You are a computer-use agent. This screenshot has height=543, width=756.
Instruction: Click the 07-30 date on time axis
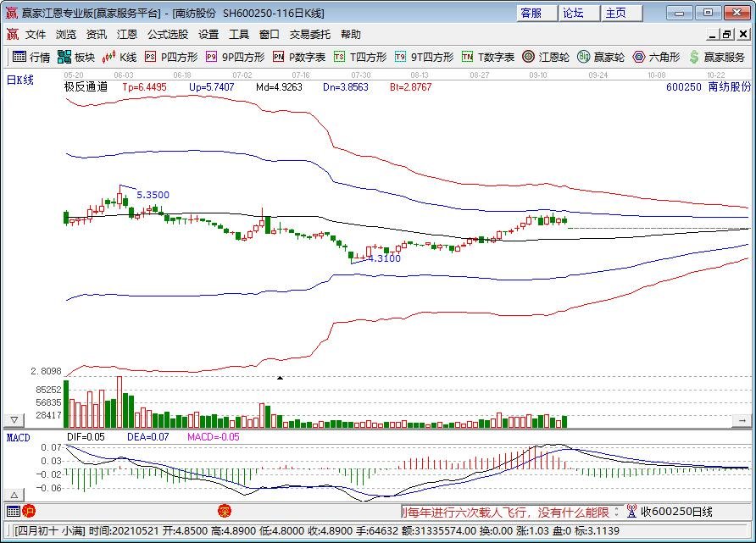[x=361, y=75]
